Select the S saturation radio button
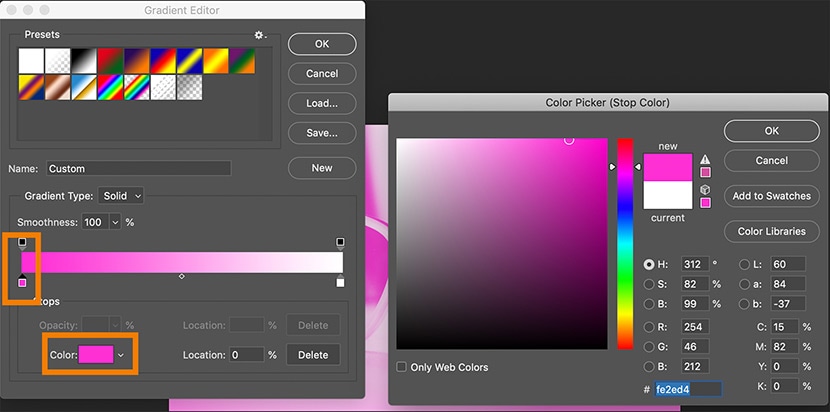Viewport: 830px width, 412px height. [x=650, y=285]
